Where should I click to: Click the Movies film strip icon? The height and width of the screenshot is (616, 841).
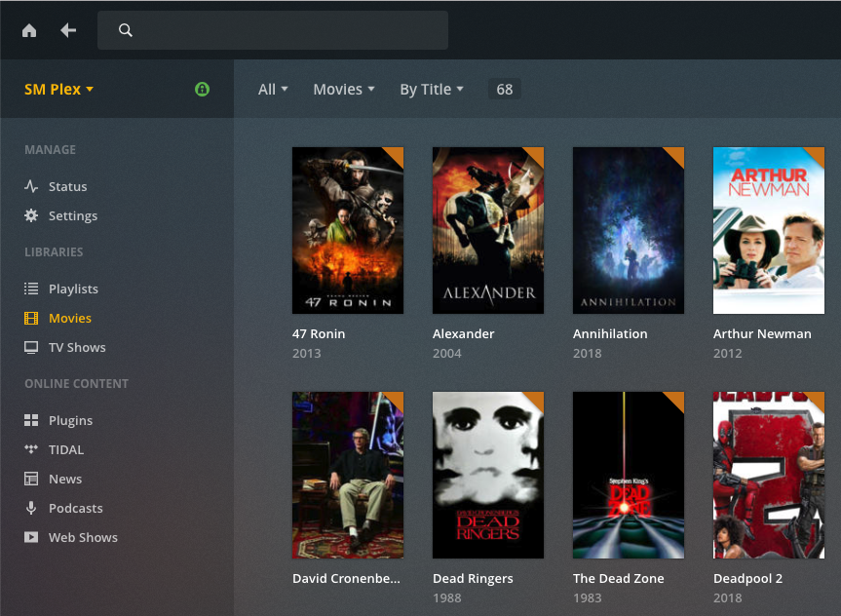(x=31, y=318)
